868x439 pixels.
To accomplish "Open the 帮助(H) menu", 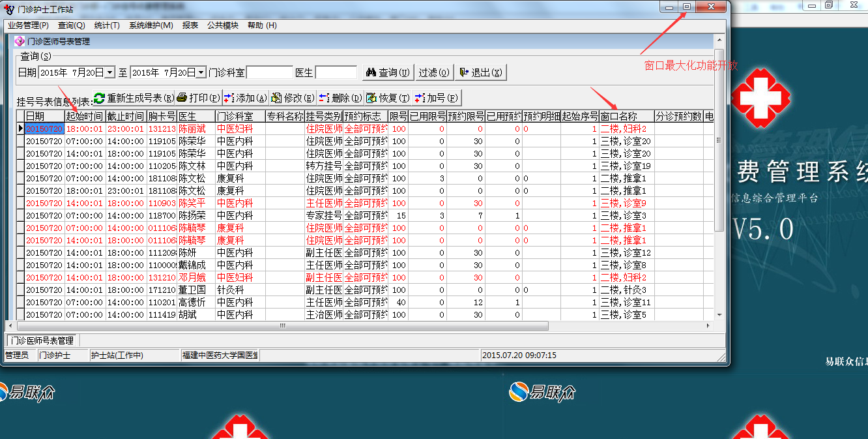I will (262, 25).
